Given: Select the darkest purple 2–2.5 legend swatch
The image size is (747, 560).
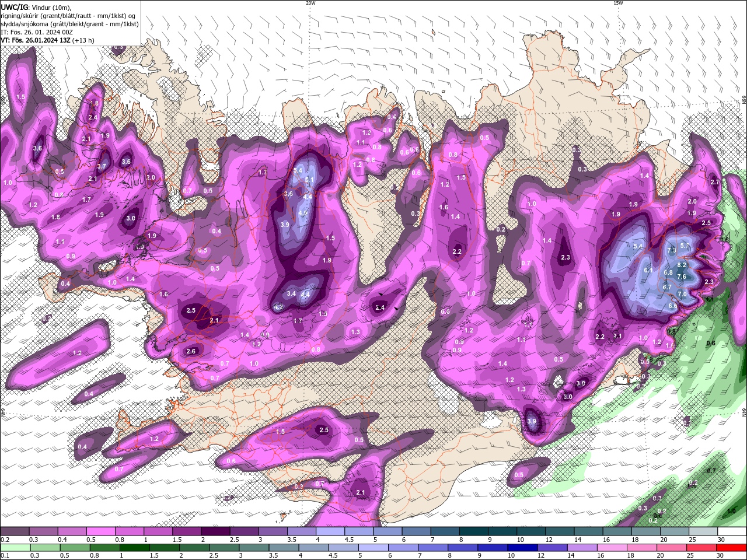Looking at the screenshot, I should click(x=215, y=531).
